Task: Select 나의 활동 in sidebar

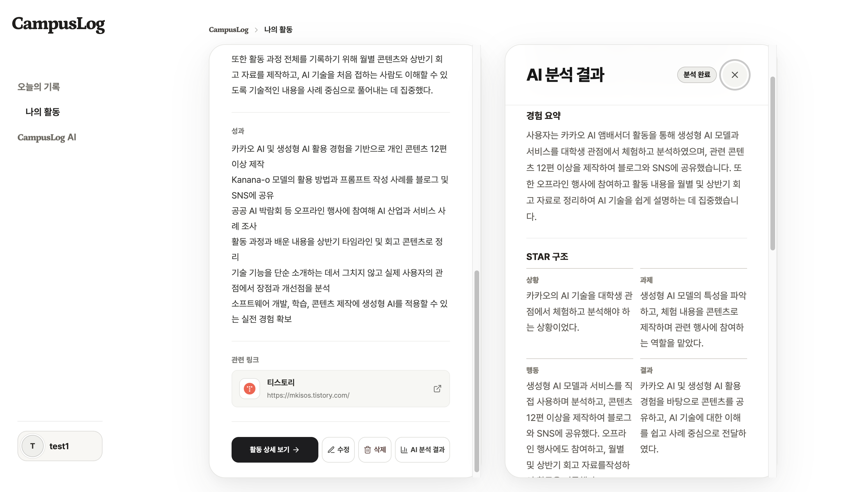Action: click(43, 112)
